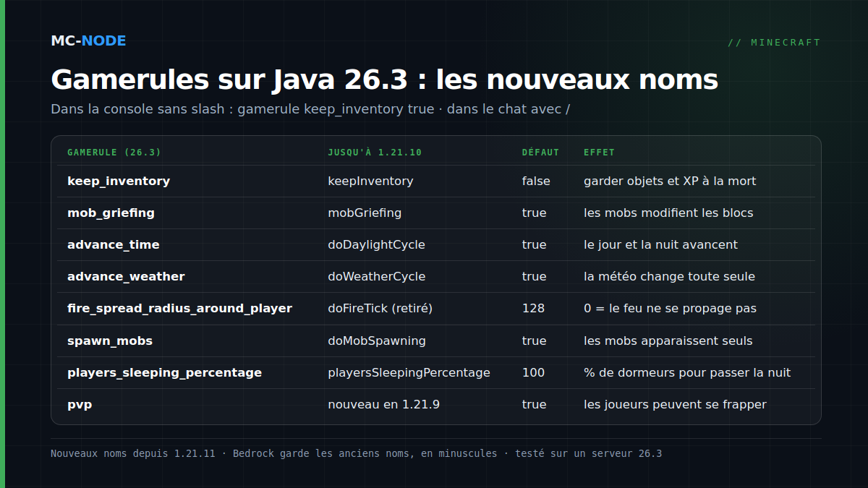Click '0 = le feu ne se propage pas'
This screenshot has width=868, height=488.
[670, 308]
